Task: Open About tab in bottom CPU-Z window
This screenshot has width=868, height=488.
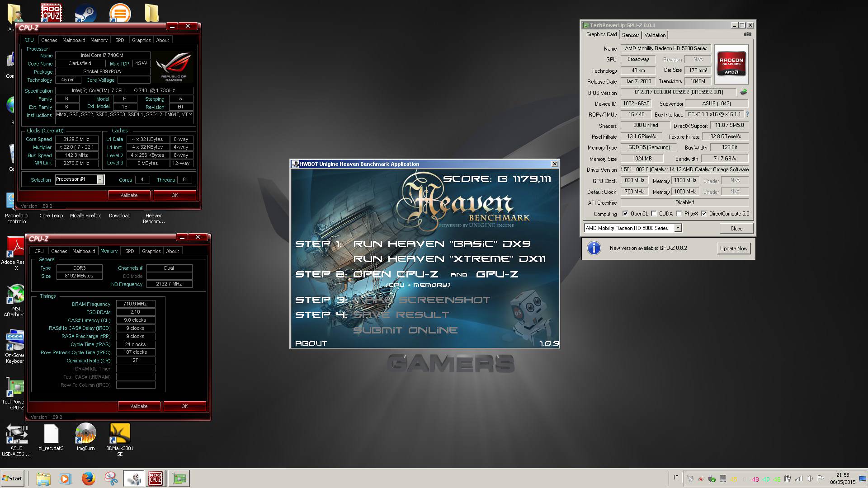Action: coord(172,251)
